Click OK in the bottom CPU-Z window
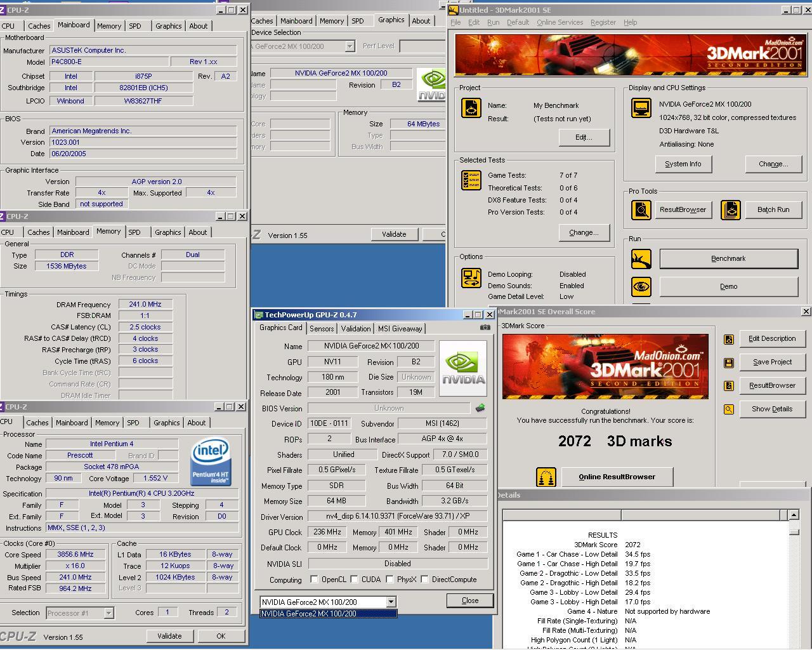The height and width of the screenshot is (650, 812). pos(221,636)
